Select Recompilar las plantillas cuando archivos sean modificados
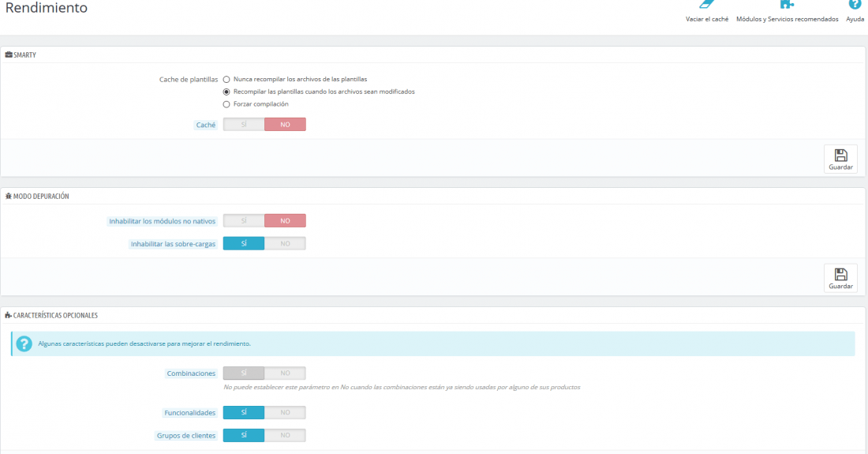The height and width of the screenshot is (454, 868). (226, 92)
